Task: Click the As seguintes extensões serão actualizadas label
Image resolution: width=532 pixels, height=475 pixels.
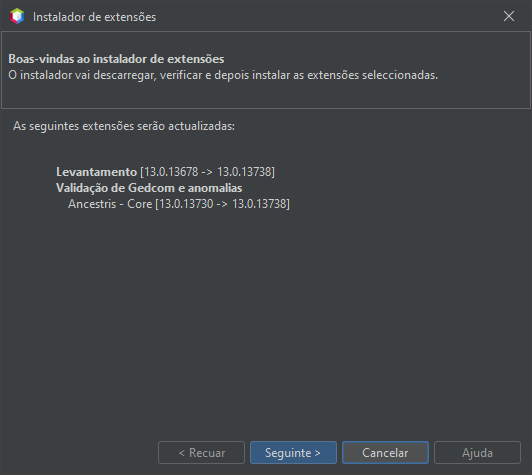Action: pos(124,126)
